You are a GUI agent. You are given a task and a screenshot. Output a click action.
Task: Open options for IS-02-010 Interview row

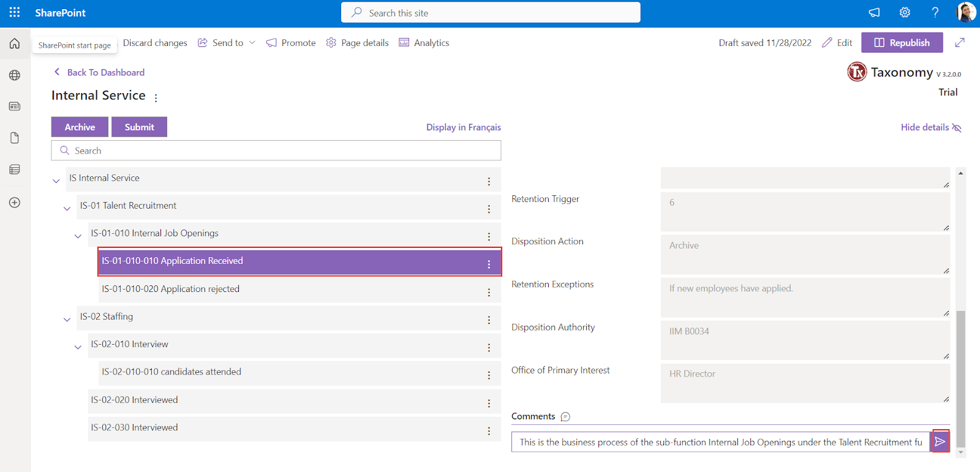click(489, 347)
